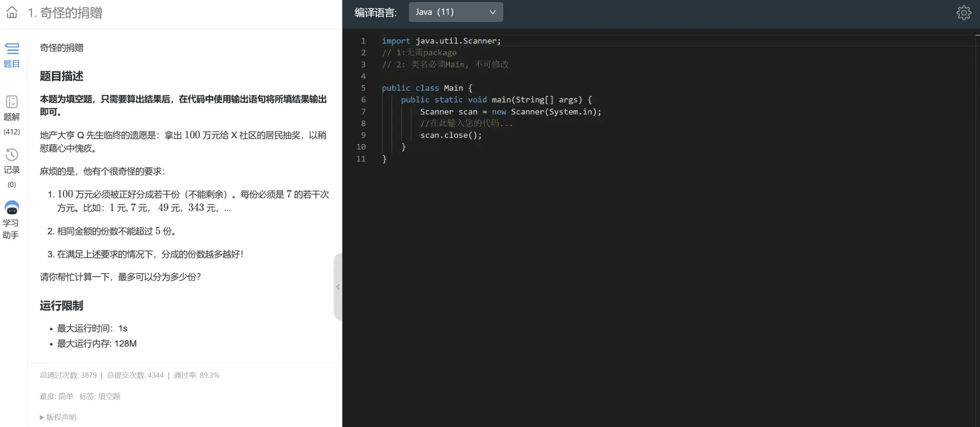This screenshot has width=980, height=427.
Task: Open the Java (11) language dropdown
Action: (456, 12)
